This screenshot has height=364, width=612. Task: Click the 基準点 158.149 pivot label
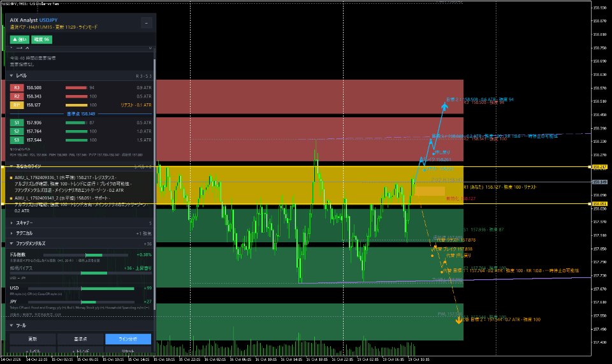click(x=81, y=114)
